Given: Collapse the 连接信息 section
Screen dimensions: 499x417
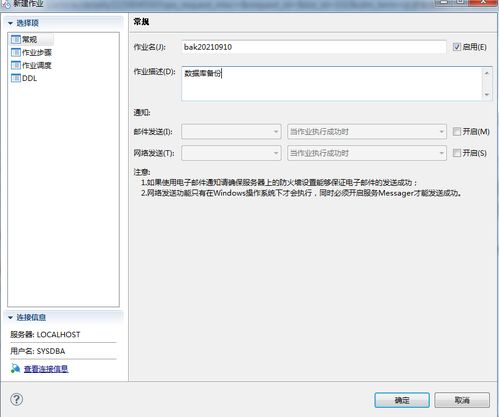Looking at the screenshot, I should (x=10, y=317).
